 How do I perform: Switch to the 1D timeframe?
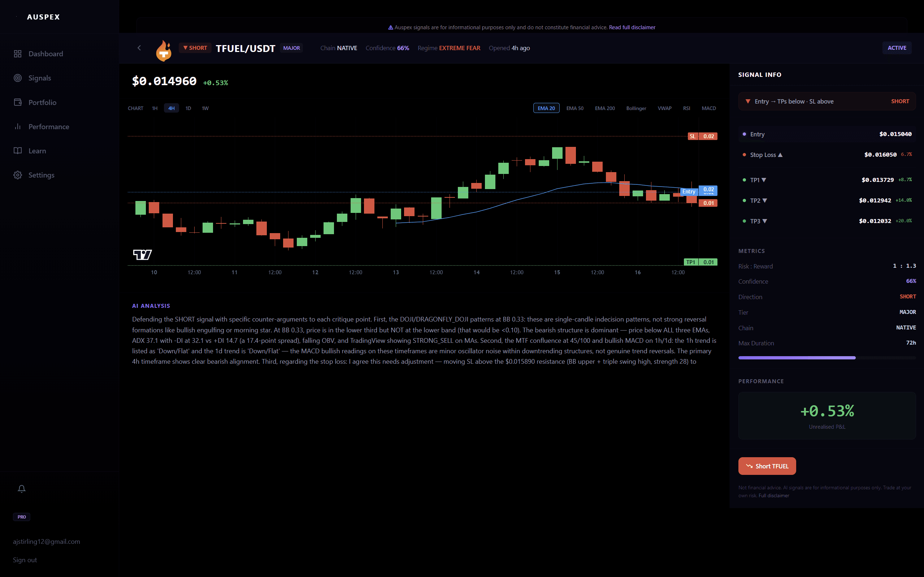[x=188, y=108]
